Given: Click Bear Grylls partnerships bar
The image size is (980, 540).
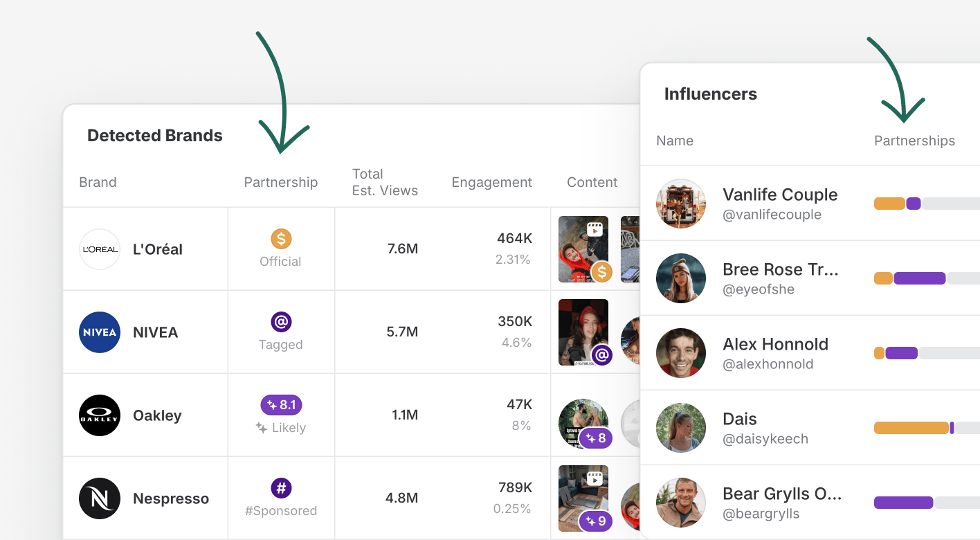Looking at the screenshot, I should 927,503.
